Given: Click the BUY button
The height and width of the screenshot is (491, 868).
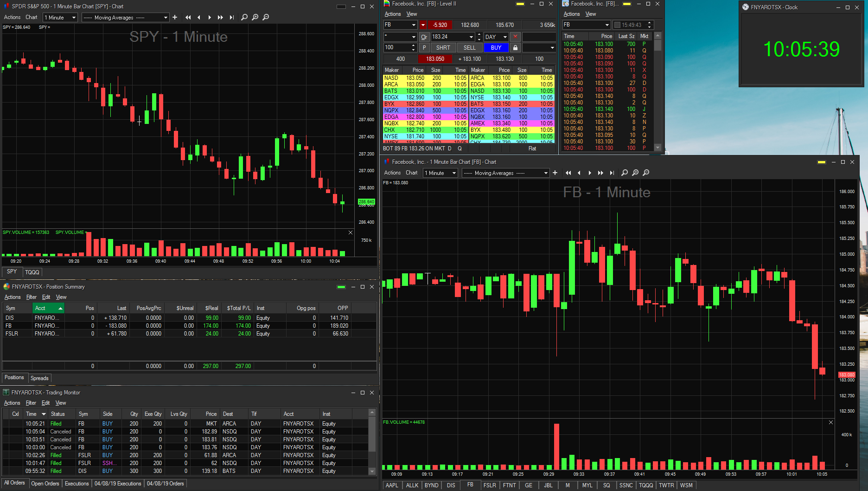Looking at the screenshot, I should (x=496, y=48).
